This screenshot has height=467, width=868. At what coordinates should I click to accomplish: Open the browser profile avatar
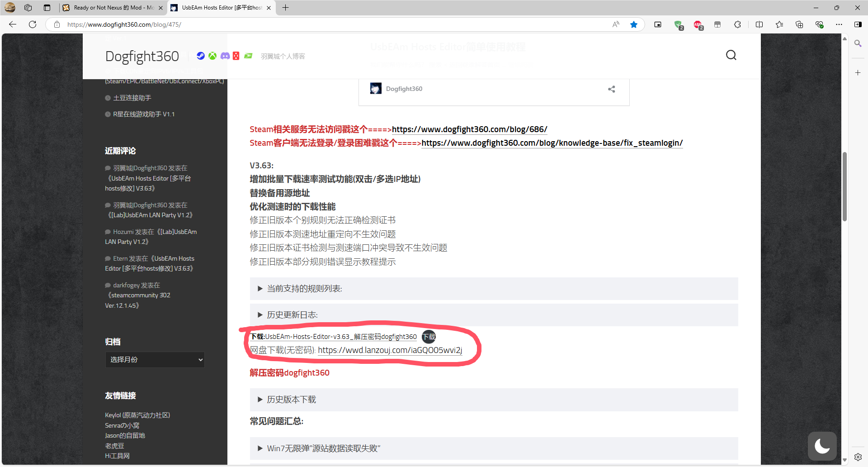click(10, 8)
